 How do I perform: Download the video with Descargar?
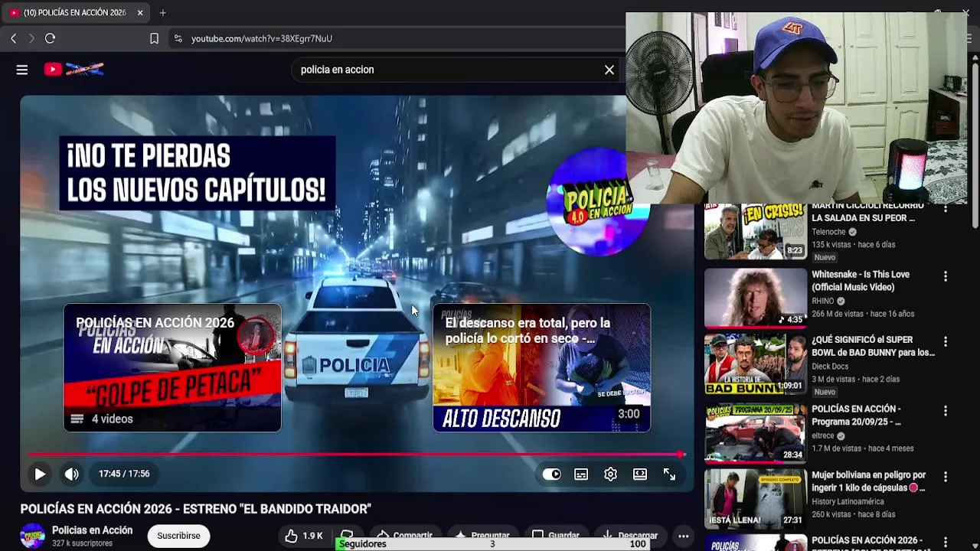point(630,536)
